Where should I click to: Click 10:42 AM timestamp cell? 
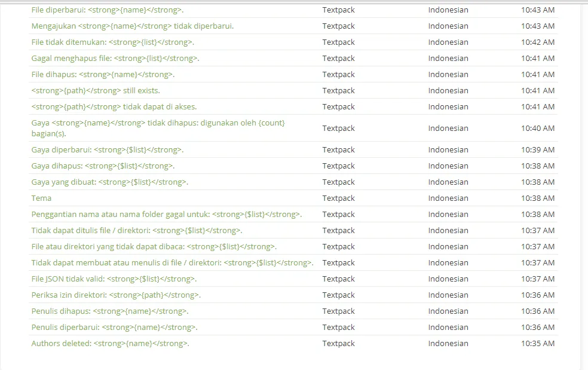pyautogui.click(x=538, y=42)
